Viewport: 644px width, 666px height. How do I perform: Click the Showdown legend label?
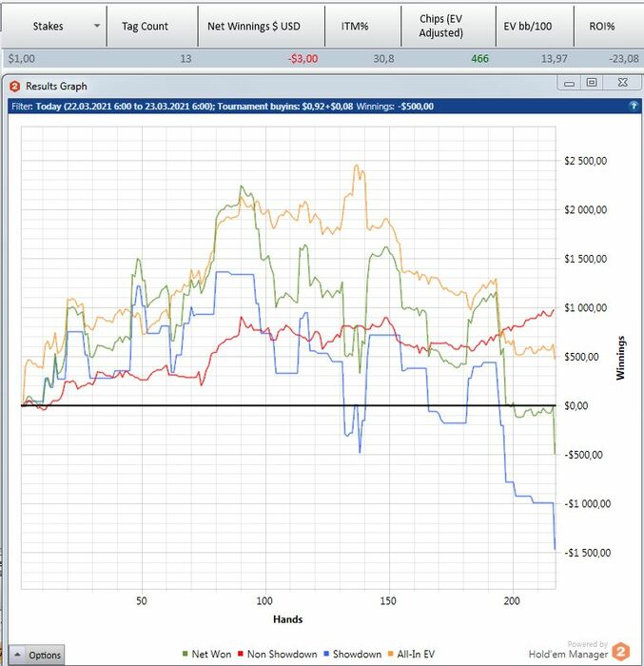pyautogui.click(x=357, y=655)
